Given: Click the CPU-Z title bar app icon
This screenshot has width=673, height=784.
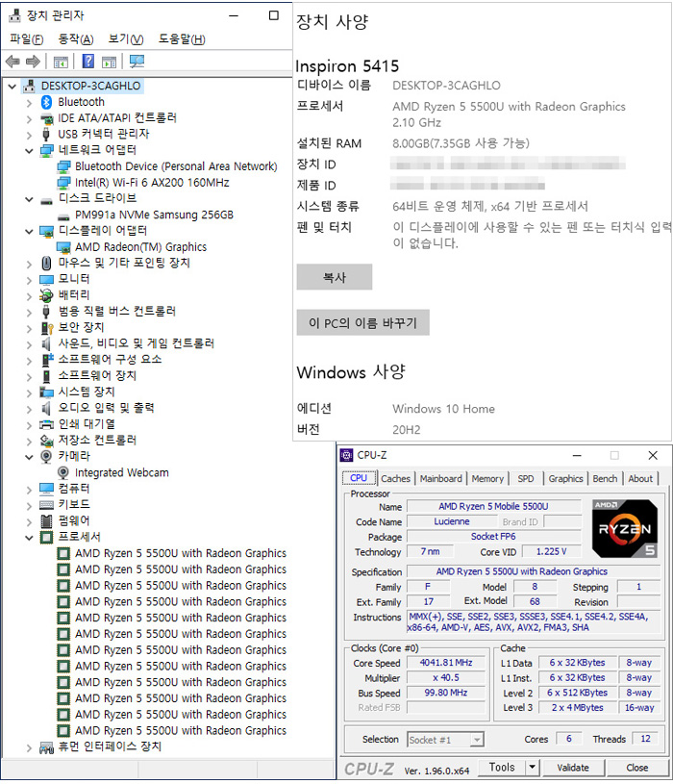Looking at the screenshot, I should (346, 455).
